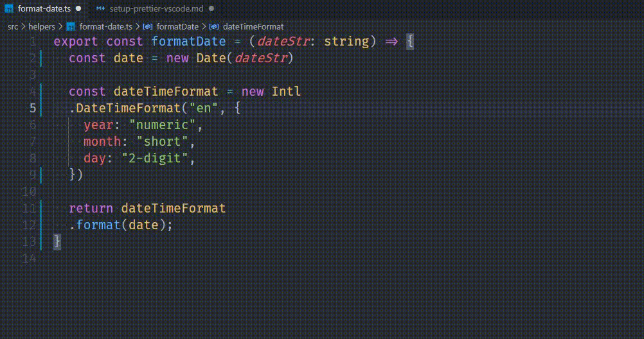
Task: Select the format-date.ts editor tab
Action: click(44, 9)
